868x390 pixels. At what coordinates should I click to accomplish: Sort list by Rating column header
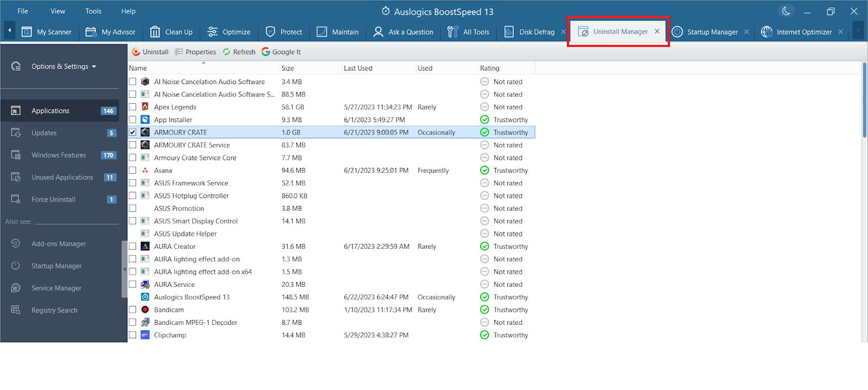pos(506,68)
